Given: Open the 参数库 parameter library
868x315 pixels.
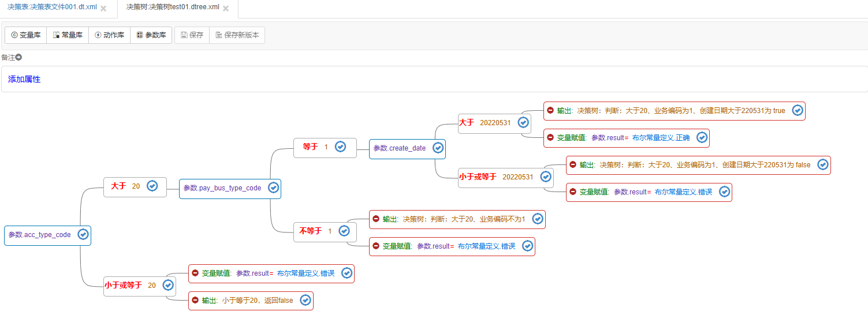Looking at the screenshot, I should coord(151,35).
